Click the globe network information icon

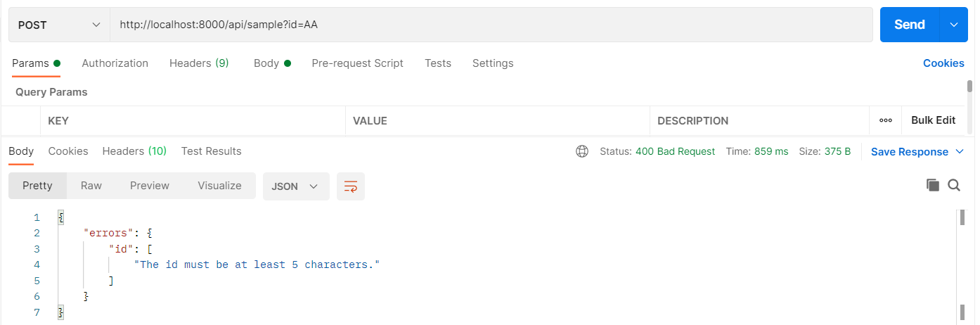click(582, 151)
